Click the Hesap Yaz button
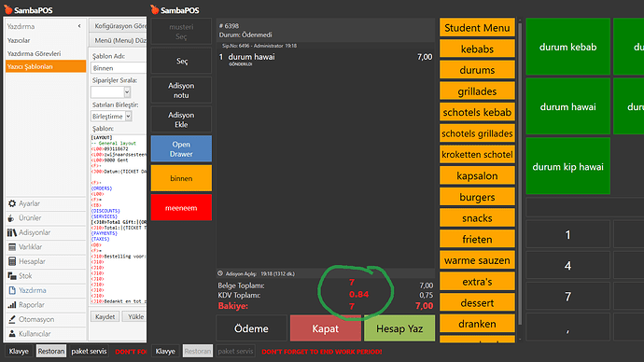644x362 pixels. tap(399, 328)
